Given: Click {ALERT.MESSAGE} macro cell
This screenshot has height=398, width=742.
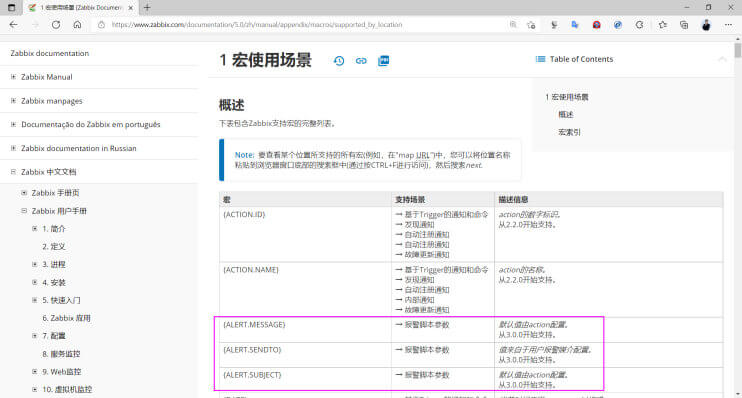Looking at the screenshot, I should coord(305,330).
